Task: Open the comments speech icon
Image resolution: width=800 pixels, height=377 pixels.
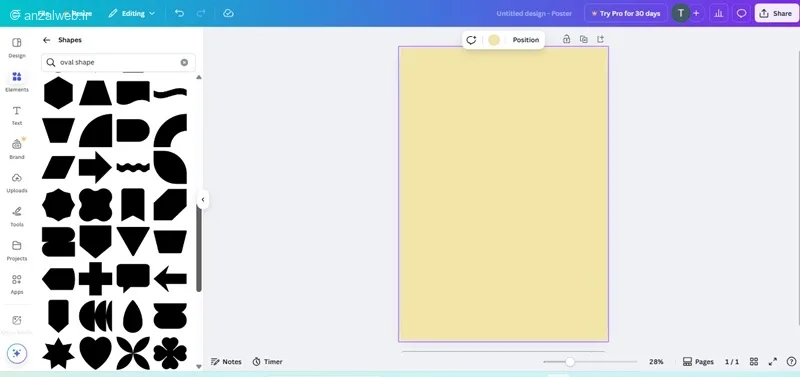Action: click(742, 13)
